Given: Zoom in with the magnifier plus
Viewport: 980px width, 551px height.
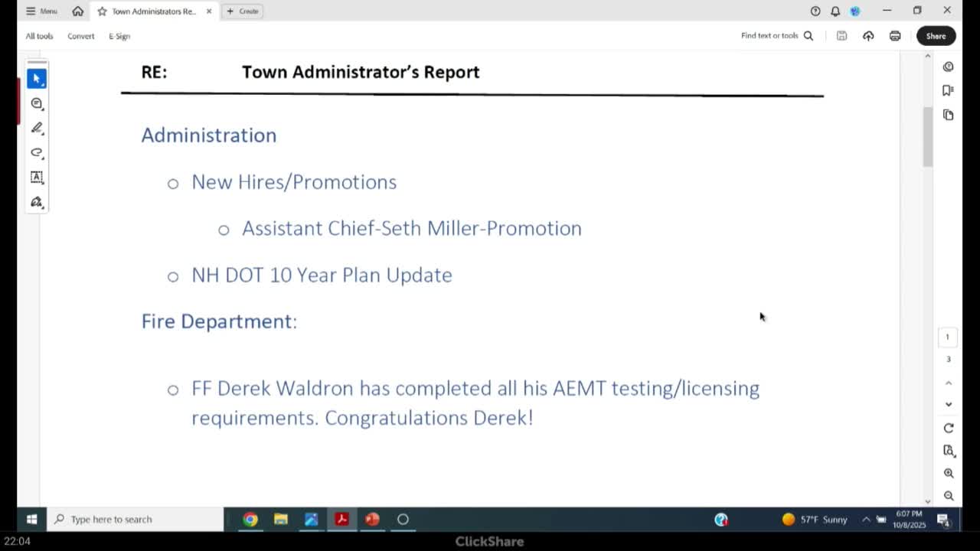Looking at the screenshot, I should [x=949, y=474].
